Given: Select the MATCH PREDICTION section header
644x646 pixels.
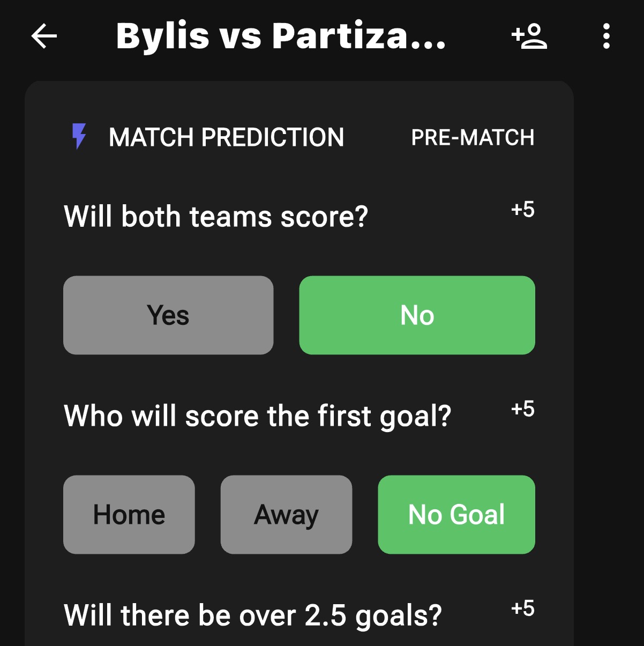Looking at the screenshot, I should pyautogui.click(x=227, y=137).
